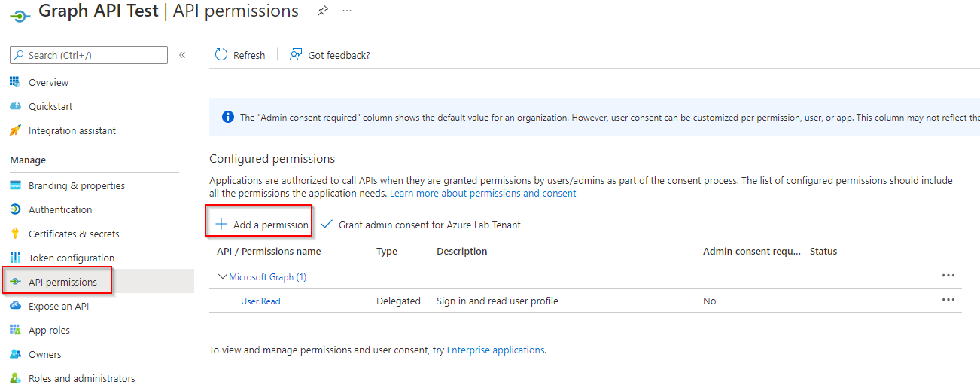Select API permissions in the sidebar
The image size is (980, 391).
(62, 282)
